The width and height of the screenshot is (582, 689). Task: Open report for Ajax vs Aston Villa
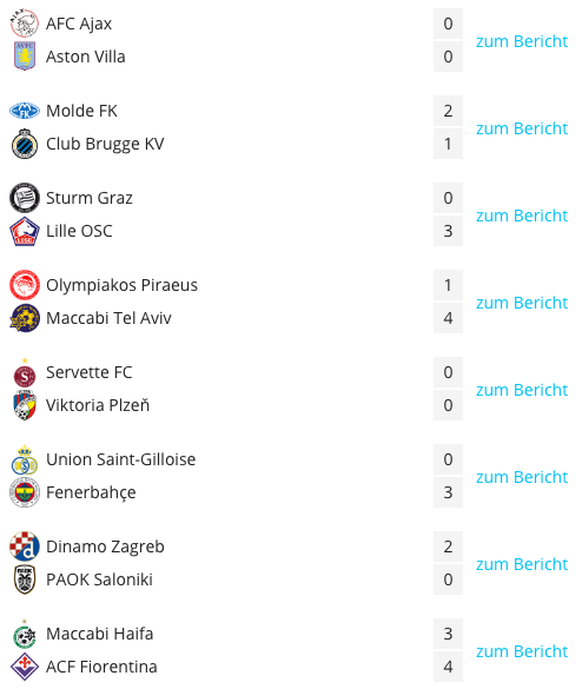coord(522,41)
